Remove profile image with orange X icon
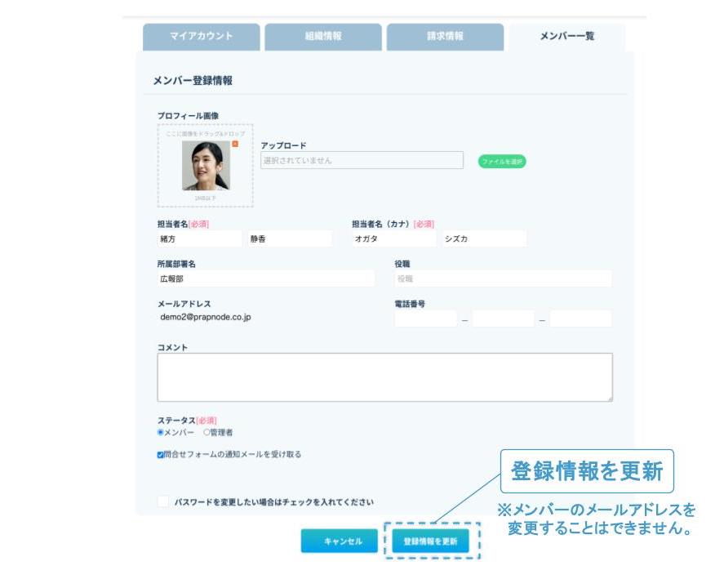Screen dimensions: 724x588 tap(235, 145)
